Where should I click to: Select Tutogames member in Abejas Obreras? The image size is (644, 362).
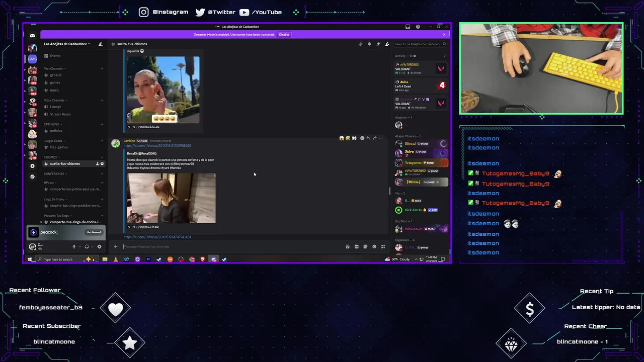[422, 163]
